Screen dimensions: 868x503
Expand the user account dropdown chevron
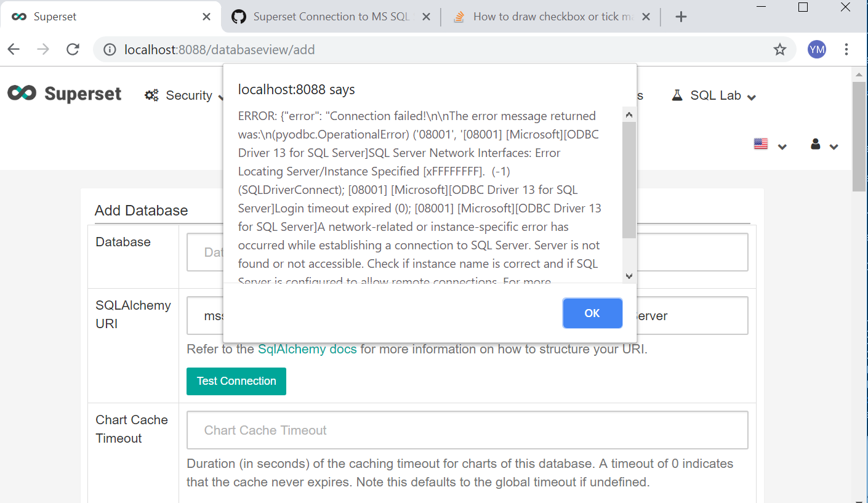834,147
